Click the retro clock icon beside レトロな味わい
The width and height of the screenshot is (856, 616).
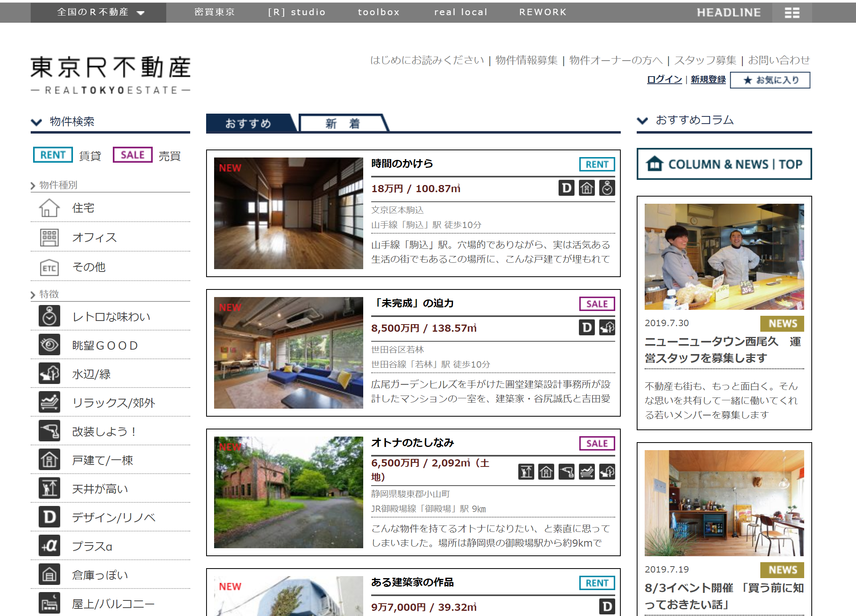[49, 316]
